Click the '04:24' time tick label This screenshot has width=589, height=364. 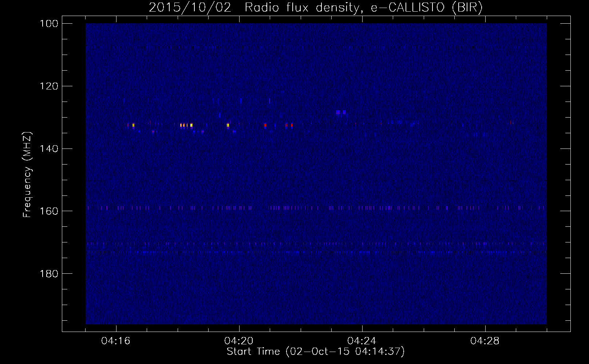pos(362,341)
